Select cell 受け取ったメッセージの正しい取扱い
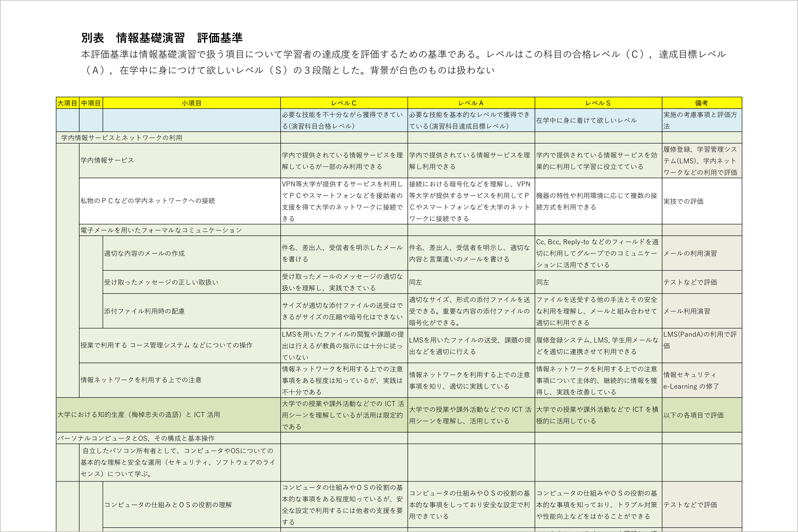Image resolution: width=798 pixels, height=532 pixels. pyautogui.click(x=191, y=282)
